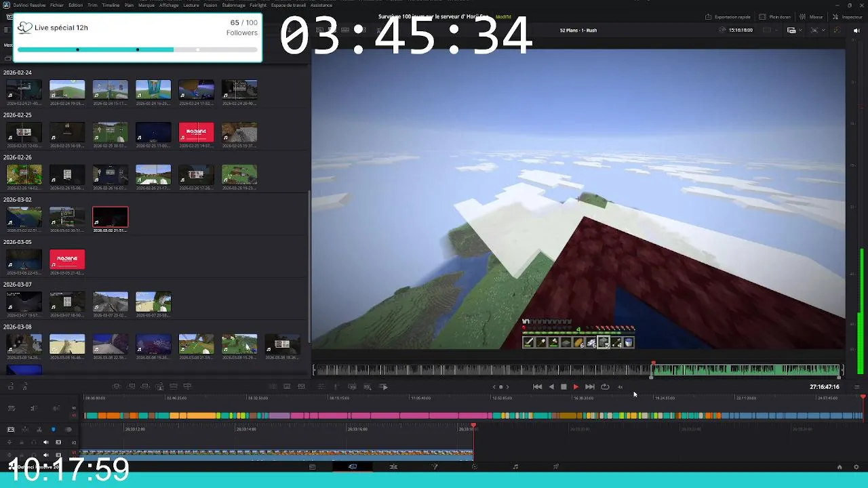Viewport: 868px width, 488px height.
Task: Toggle video visibility of track V2
Action: click(58, 443)
